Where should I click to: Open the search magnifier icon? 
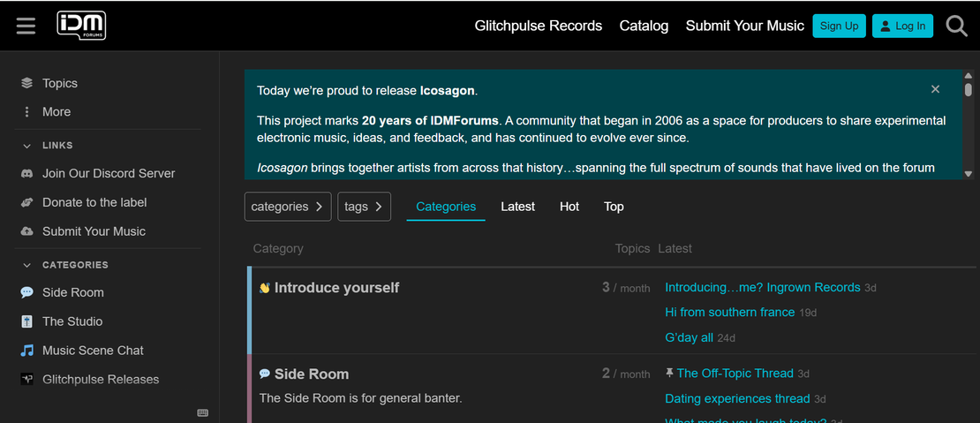coord(956,26)
